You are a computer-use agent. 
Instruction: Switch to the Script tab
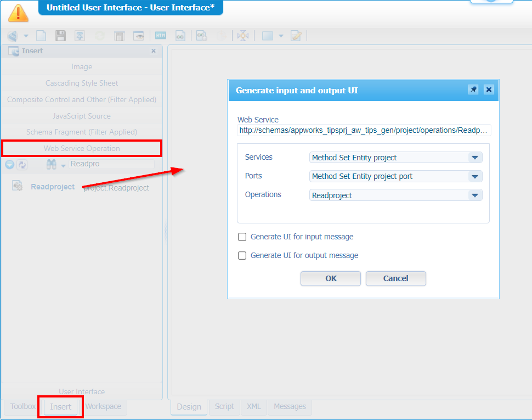tap(224, 407)
